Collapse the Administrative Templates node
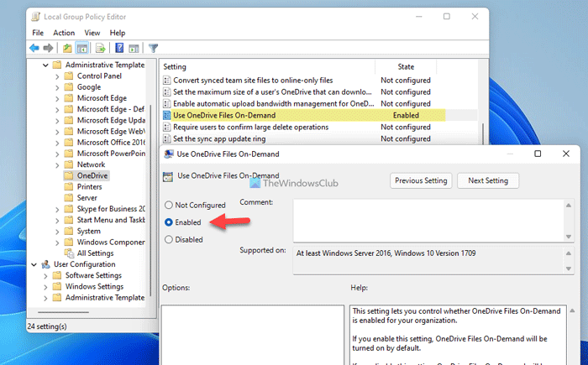The width and height of the screenshot is (588, 365). [x=45, y=65]
